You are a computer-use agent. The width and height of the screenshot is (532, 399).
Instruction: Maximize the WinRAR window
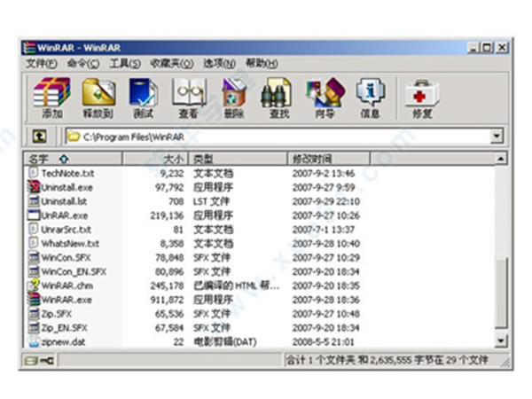click(488, 48)
